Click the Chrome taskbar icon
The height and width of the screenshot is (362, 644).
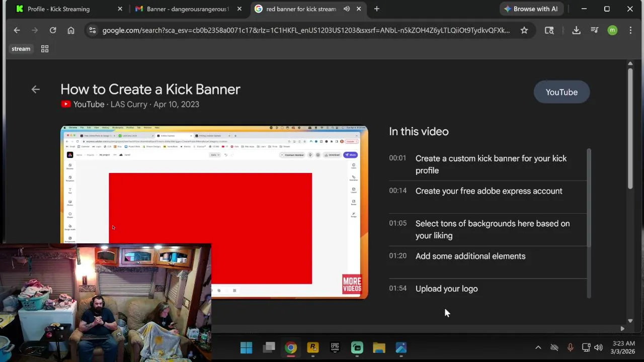tap(291, 347)
